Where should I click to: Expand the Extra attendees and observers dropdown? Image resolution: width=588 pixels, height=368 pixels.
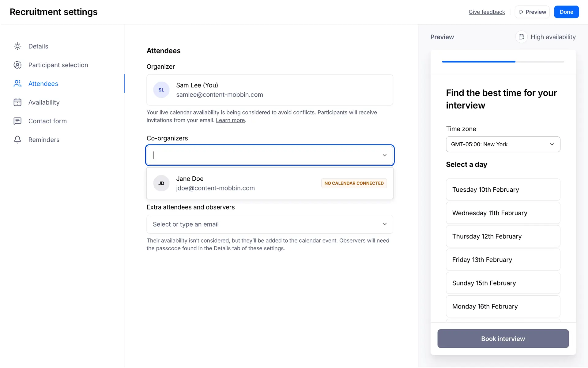[384, 224]
